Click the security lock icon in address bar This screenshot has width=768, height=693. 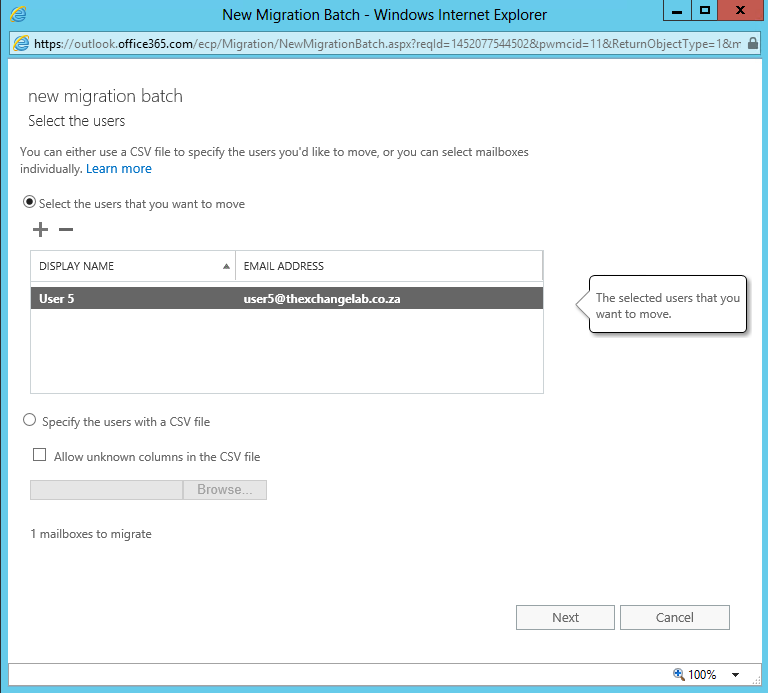753,43
